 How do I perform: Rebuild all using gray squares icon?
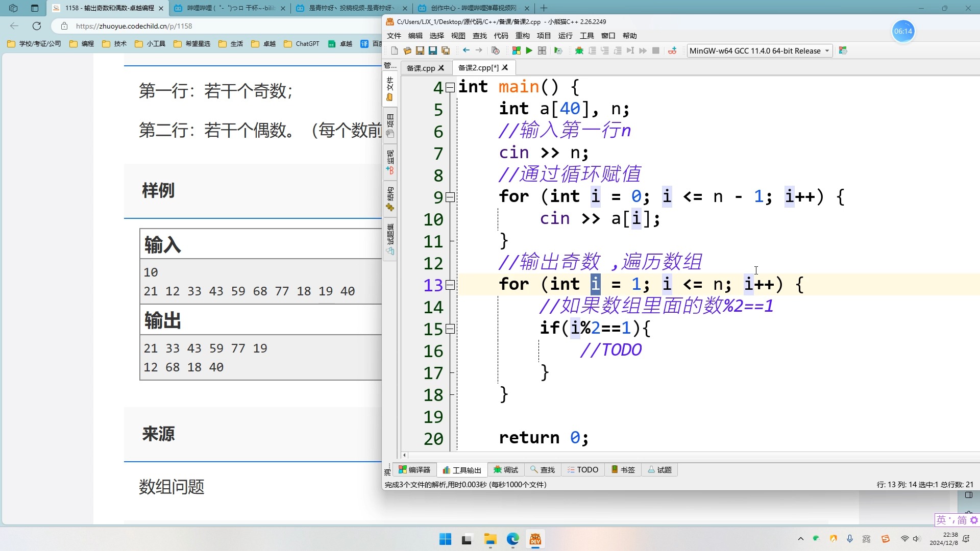542,51
